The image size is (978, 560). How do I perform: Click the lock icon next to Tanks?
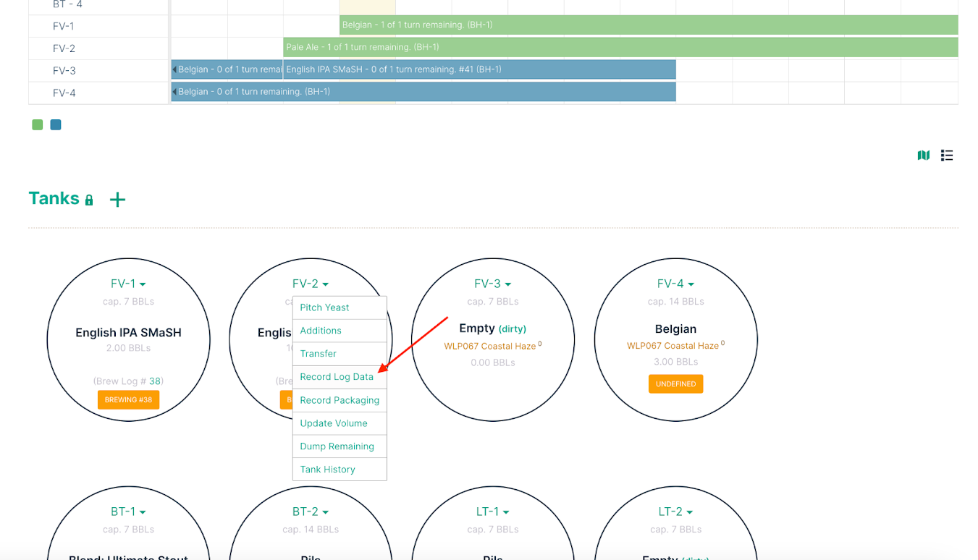[89, 200]
